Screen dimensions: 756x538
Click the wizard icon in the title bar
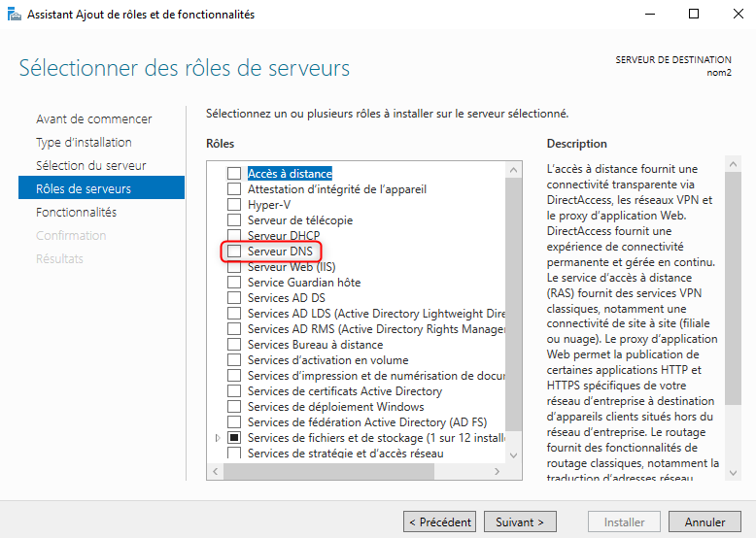(x=15, y=15)
